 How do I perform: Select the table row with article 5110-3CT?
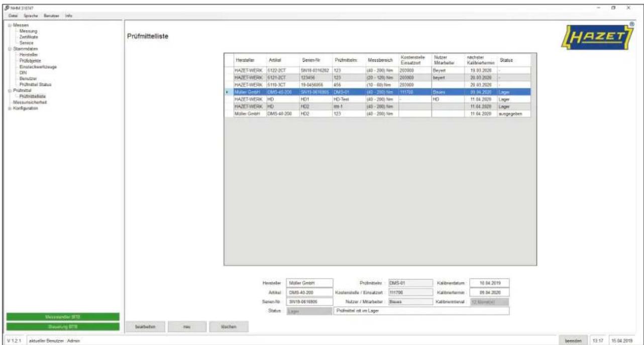pyautogui.click(x=377, y=85)
